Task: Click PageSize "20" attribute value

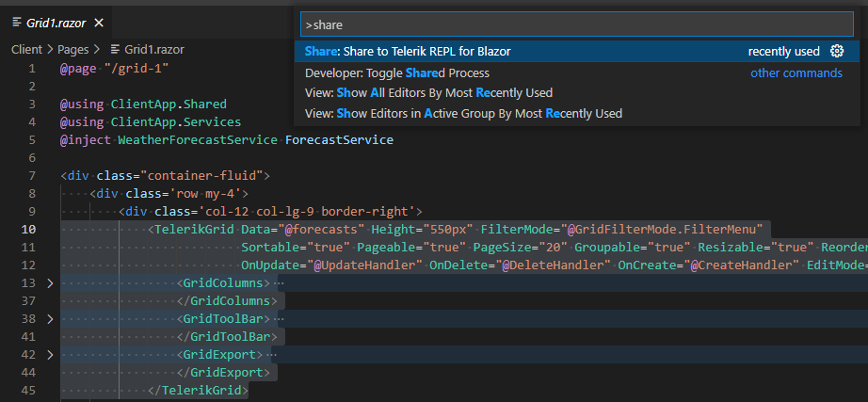Action: pyautogui.click(x=553, y=248)
